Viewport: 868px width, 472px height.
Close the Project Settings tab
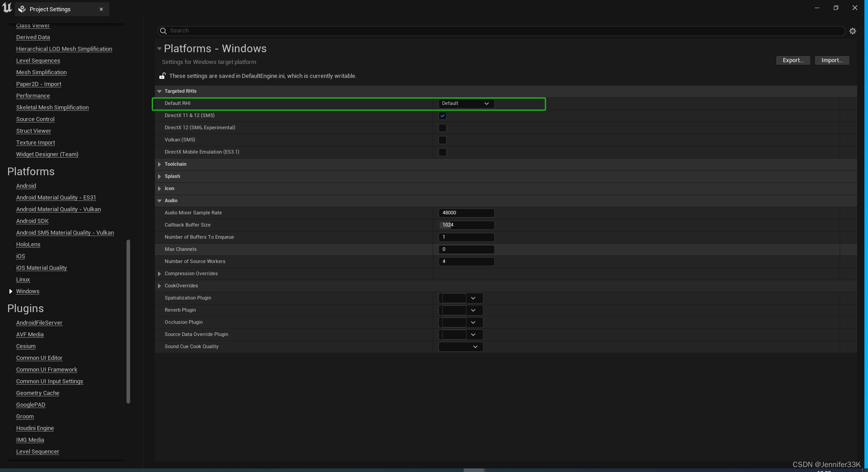click(x=101, y=9)
